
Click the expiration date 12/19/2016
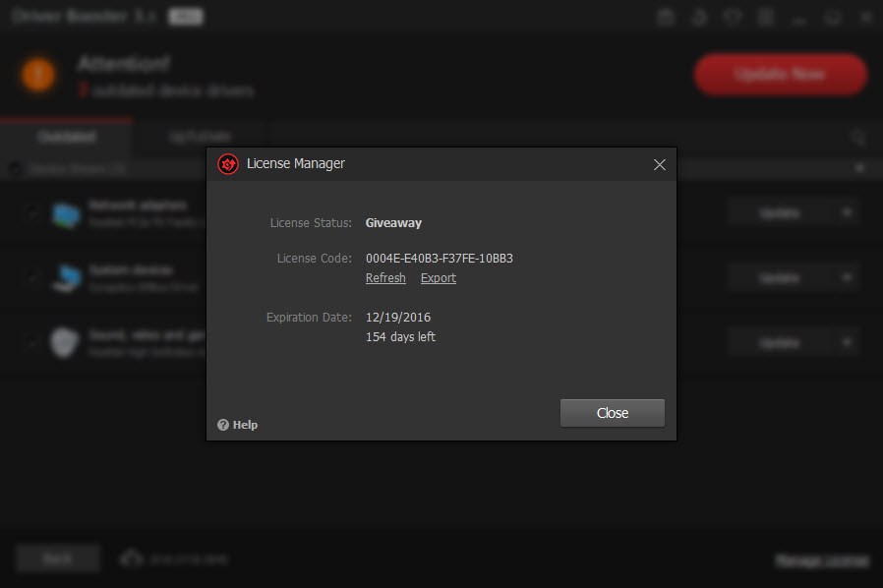click(x=398, y=318)
